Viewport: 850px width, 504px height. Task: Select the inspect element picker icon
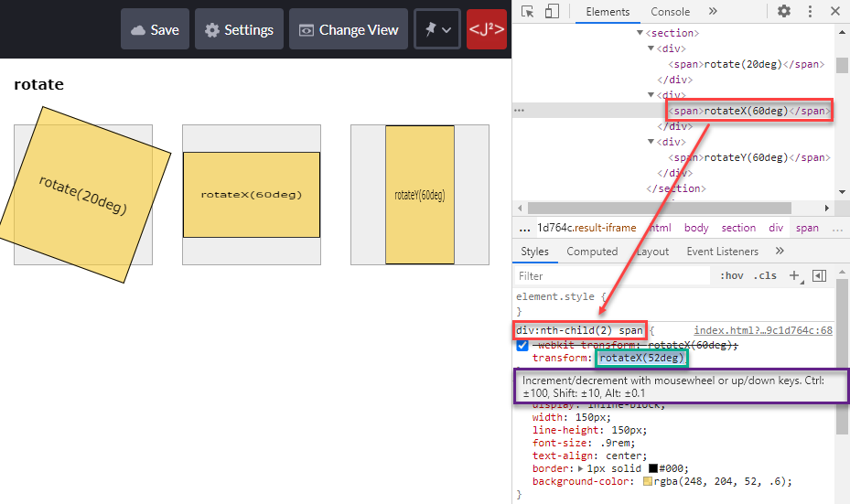[527, 11]
